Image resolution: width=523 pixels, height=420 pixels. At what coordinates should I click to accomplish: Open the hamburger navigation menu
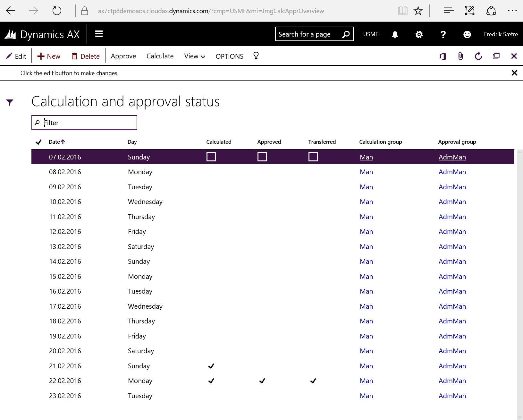(99, 34)
